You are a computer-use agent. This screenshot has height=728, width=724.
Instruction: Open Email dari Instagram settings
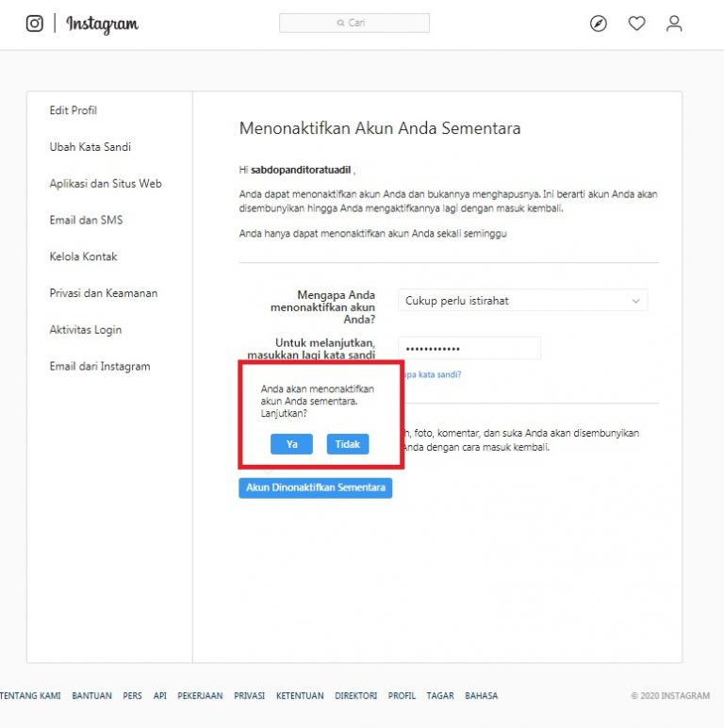tap(100, 367)
